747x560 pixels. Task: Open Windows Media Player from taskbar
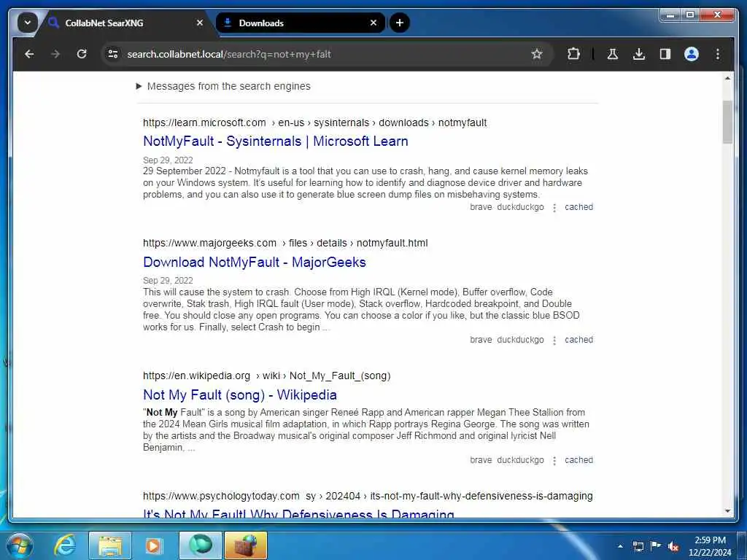154,545
